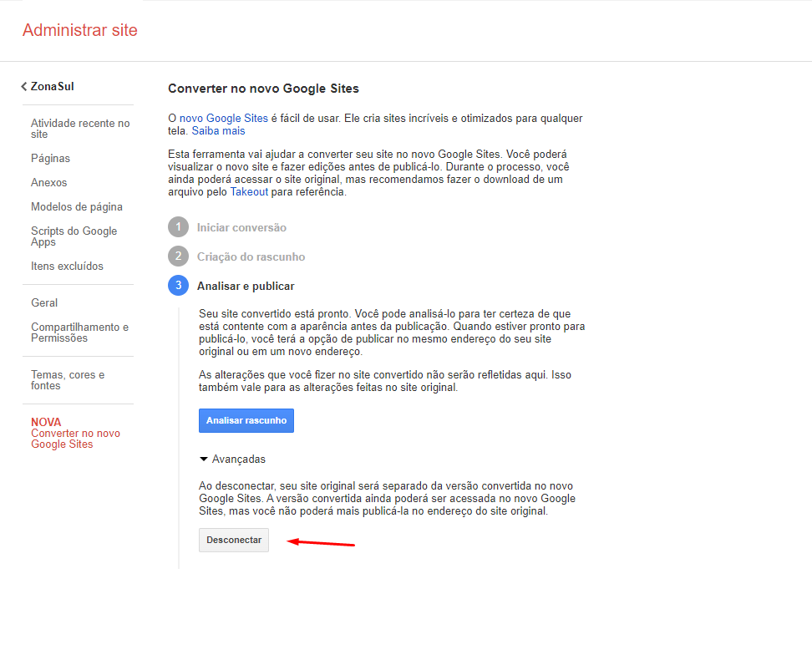Viewport: 812px width, 650px height.
Task: Click Administrar site heading
Action: (x=80, y=30)
